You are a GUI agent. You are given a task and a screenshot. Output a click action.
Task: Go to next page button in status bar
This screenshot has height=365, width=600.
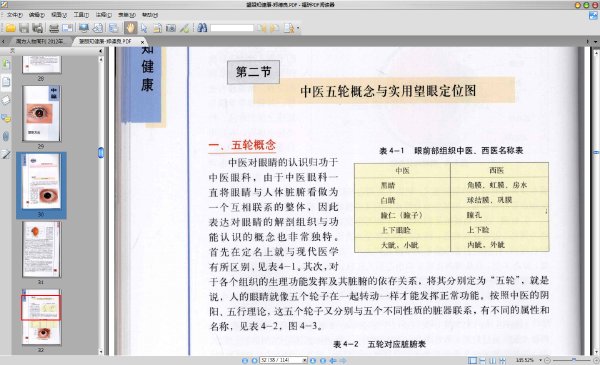coord(313,360)
